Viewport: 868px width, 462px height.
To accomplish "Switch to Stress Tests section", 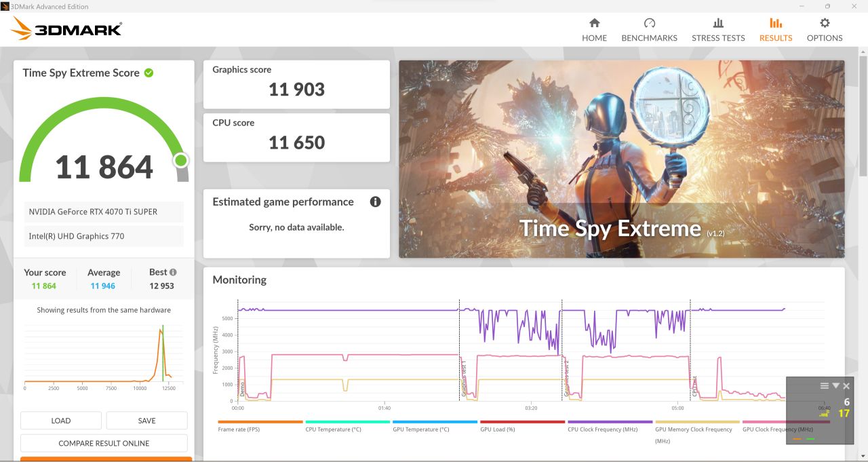I will tap(718, 30).
